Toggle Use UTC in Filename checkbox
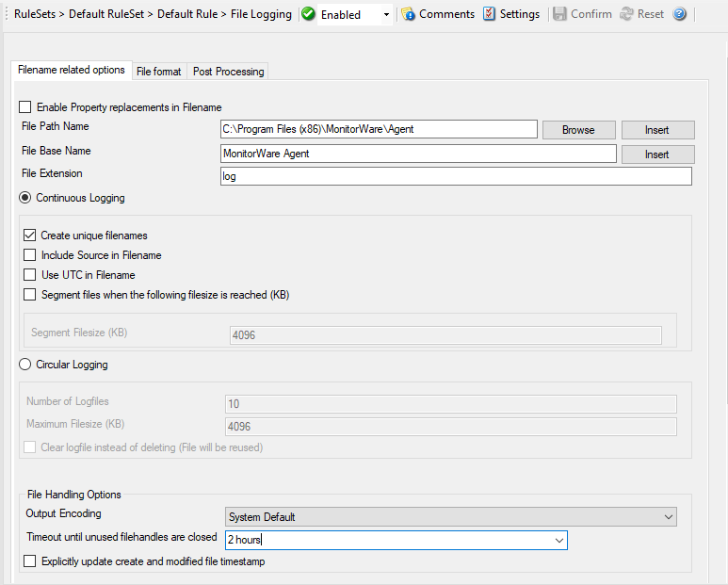The width and height of the screenshot is (728, 585). [x=30, y=275]
